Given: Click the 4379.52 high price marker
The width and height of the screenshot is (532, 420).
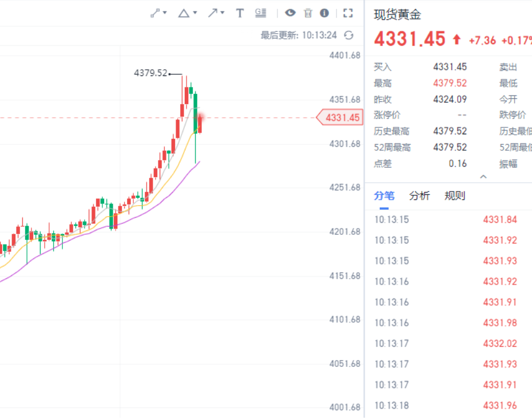Looking at the screenshot, I should 150,73.
